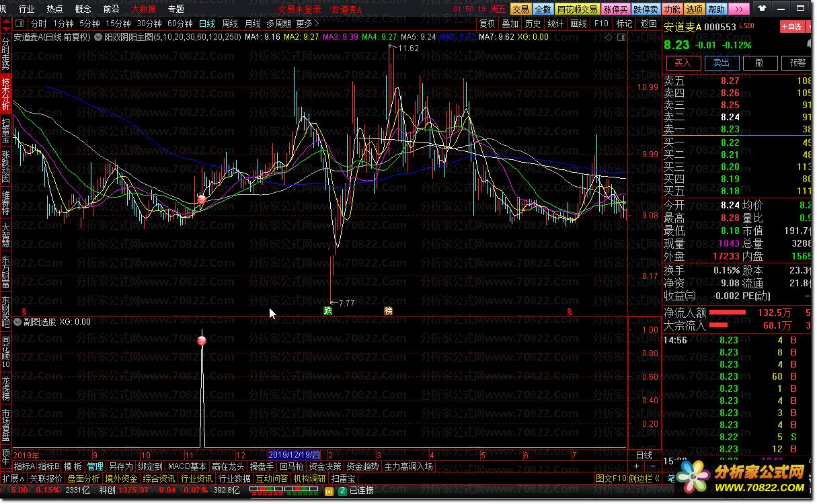Click the pink >> expand button
Screen dimensions: 817x504
(x=739, y=9)
